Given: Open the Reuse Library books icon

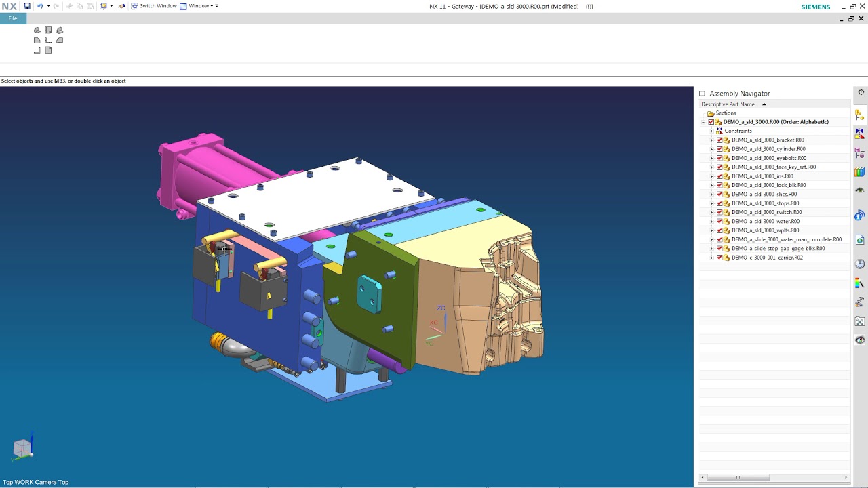Looking at the screenshot, I should (x=860, y=172).
